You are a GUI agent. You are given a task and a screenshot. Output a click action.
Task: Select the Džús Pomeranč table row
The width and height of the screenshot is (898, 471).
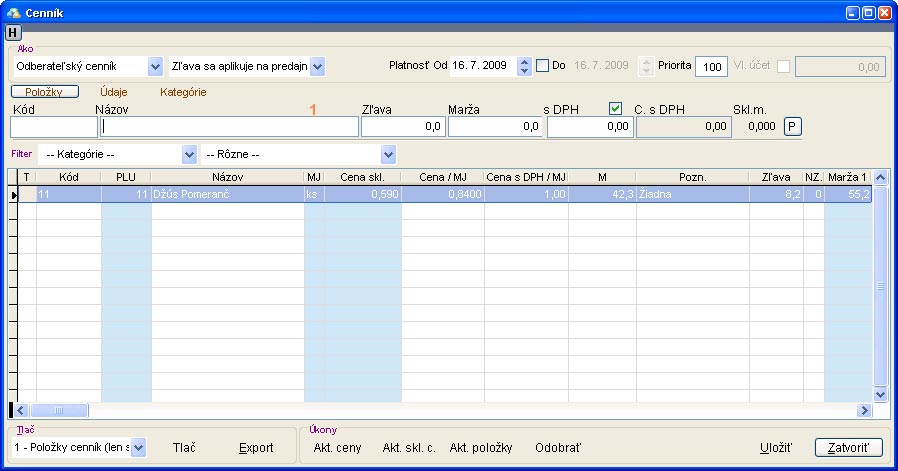(228, 196)
